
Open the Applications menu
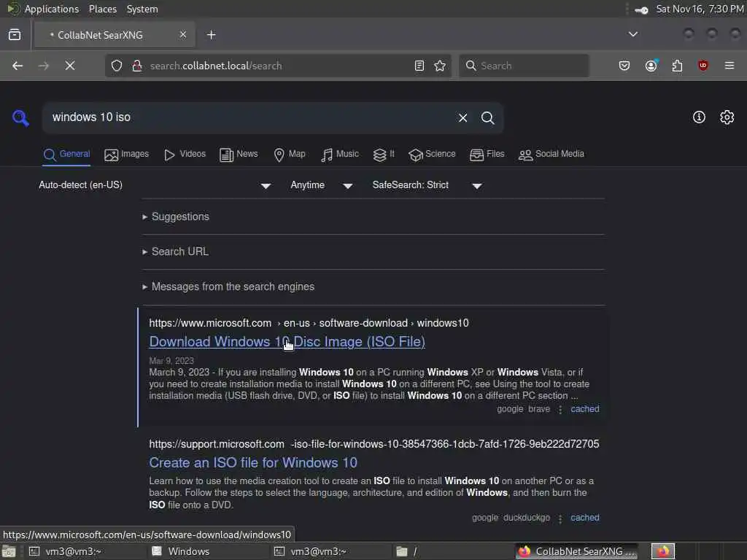[x=52, y=9]
